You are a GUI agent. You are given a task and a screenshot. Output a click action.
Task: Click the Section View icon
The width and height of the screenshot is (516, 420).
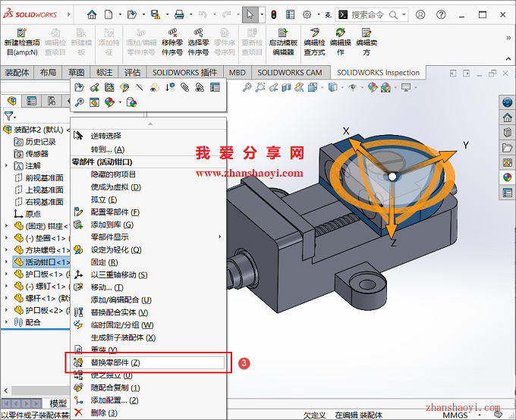click(286, 87)
